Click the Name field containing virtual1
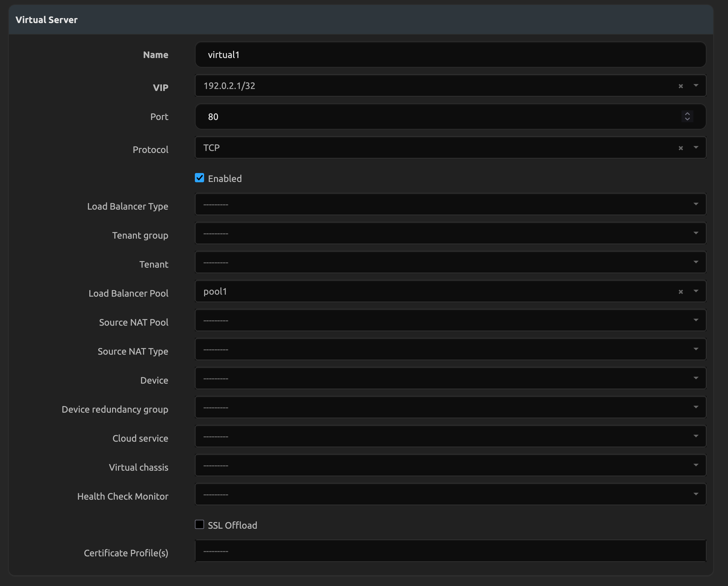 click(x=450, y=55)
